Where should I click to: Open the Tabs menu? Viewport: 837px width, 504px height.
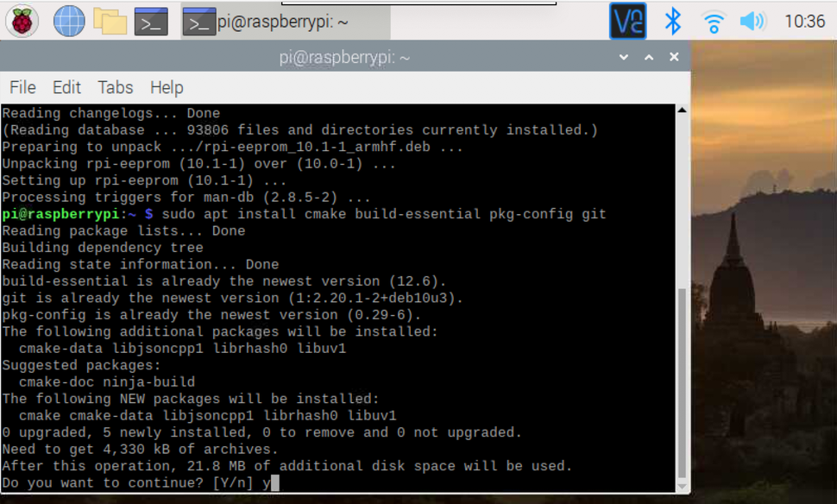115,87
